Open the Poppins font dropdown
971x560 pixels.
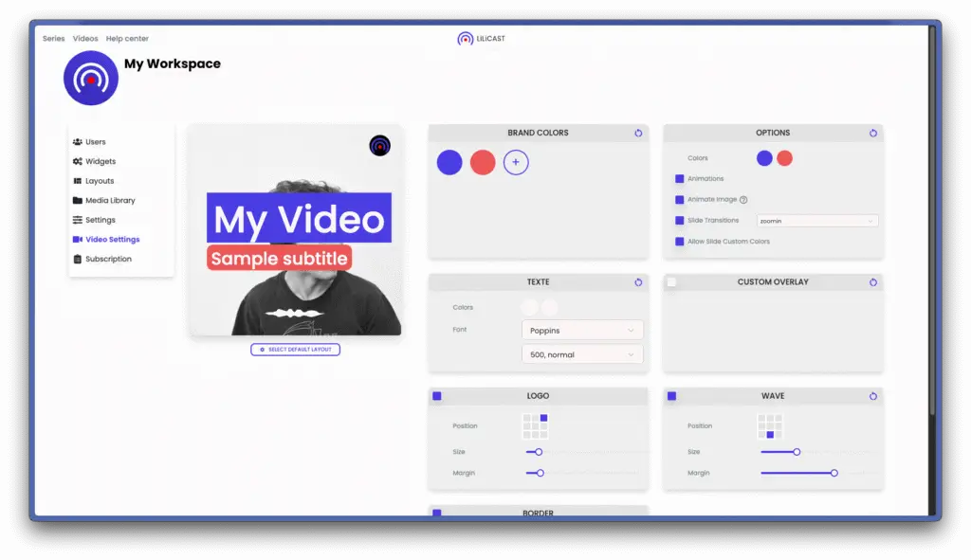coord(582,331)
